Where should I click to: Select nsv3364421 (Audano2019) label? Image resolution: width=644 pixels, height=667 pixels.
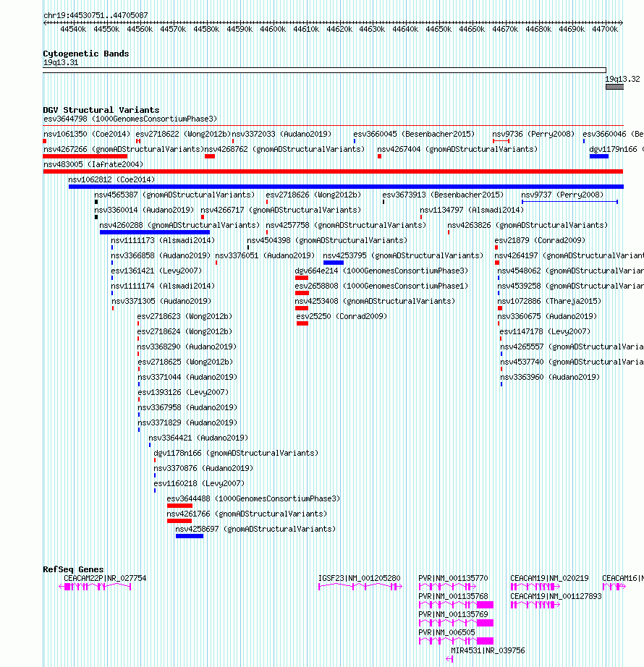(x=198, y=438)
